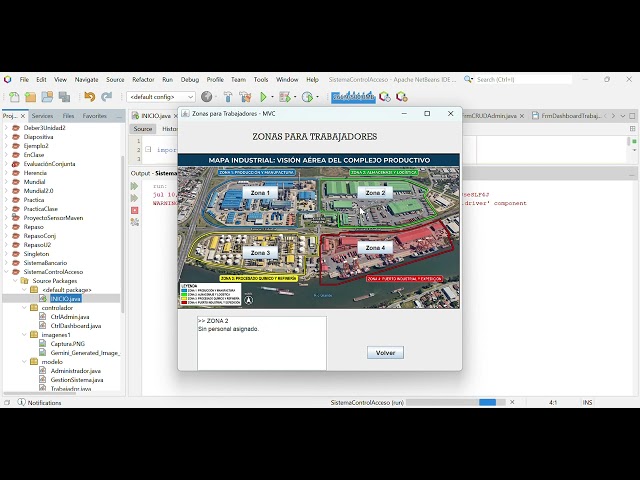
Task: Open the File menu
Action: click(24, 80)
